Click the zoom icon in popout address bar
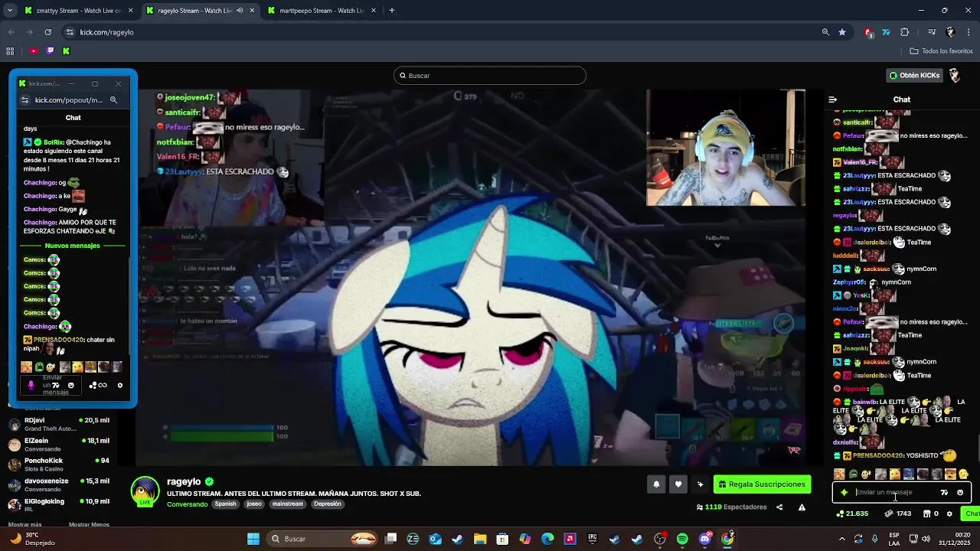 113,99
